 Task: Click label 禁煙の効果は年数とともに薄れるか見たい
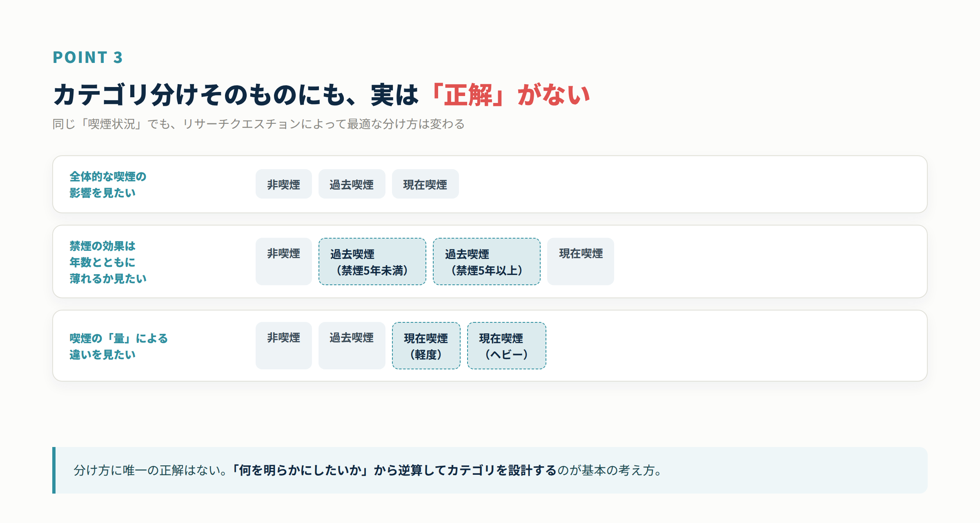tap(108, 262)
